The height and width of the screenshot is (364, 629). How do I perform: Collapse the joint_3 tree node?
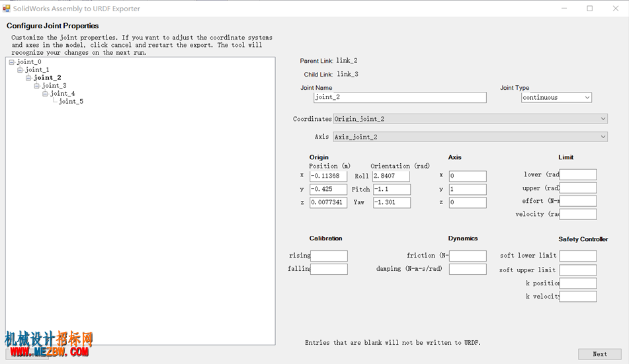point(36,86)
